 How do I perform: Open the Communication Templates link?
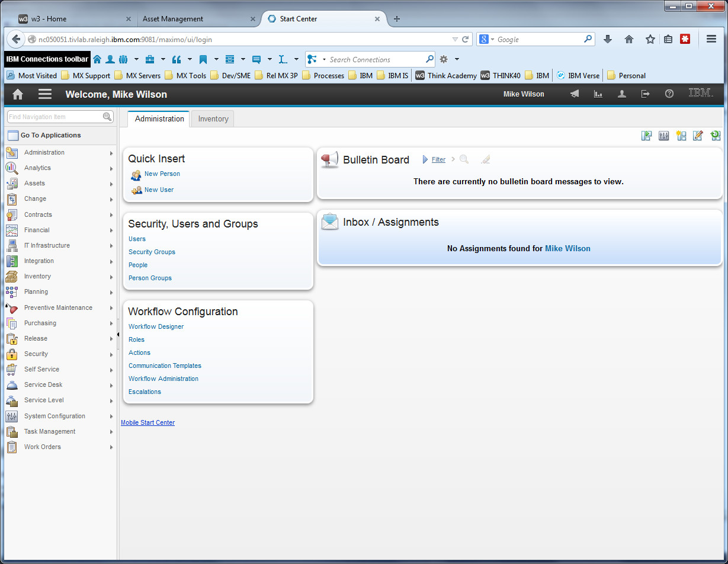[x=165, y=366]
